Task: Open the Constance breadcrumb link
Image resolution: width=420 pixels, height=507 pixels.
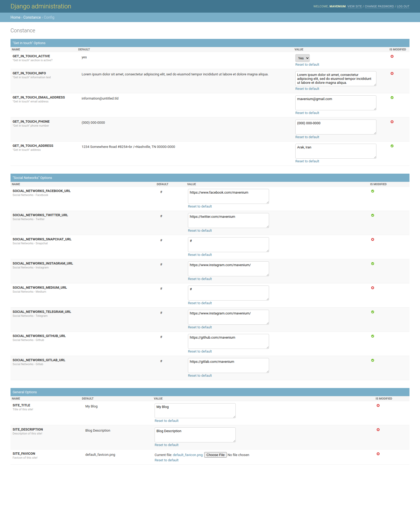Action: [x=32, y=17]
